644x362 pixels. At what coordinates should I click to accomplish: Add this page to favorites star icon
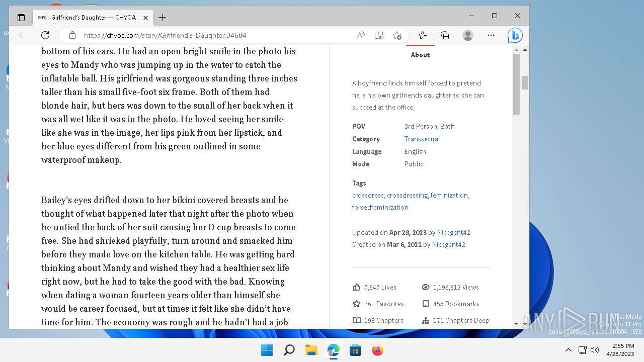pyautogui.click(x=397, y=35)
